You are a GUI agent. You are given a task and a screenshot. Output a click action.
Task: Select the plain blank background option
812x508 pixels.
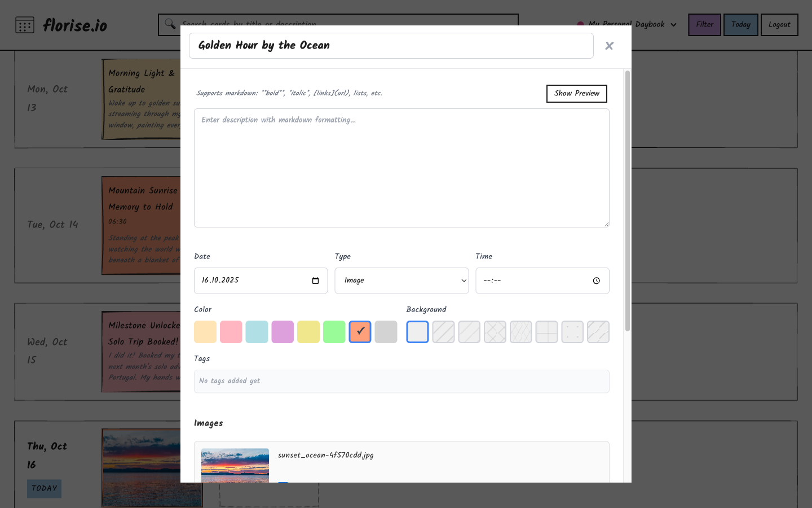coord(417,332)
